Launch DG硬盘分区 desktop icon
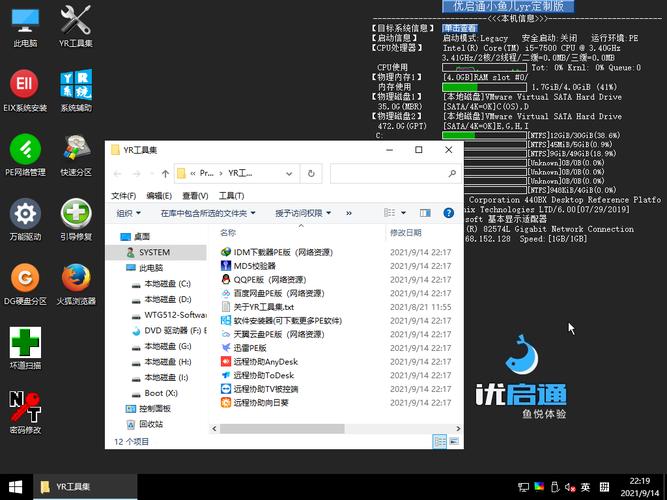Viewport: 667px width, 500px height. pyautogui.click(x=25, y=284)
